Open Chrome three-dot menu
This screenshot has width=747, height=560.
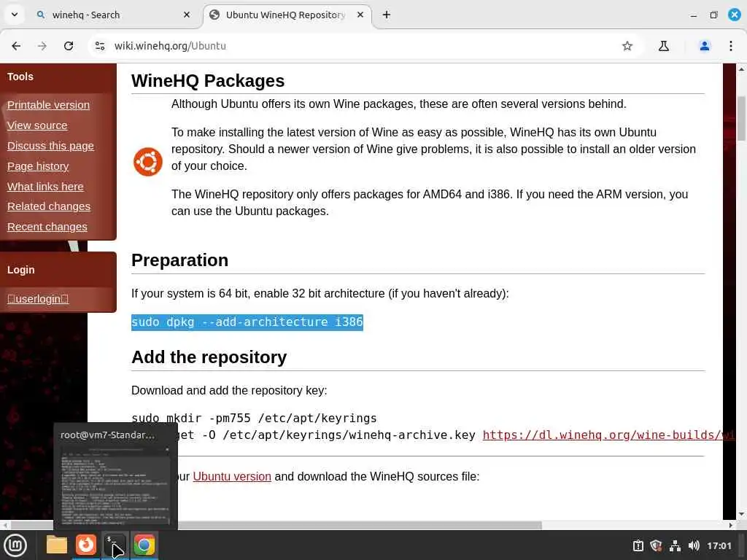coord(731,46)
